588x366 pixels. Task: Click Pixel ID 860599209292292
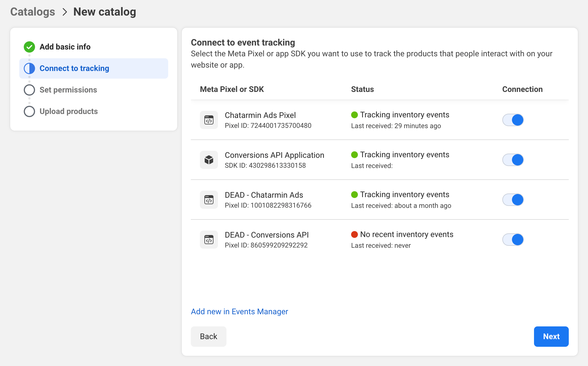coord(266,245)
